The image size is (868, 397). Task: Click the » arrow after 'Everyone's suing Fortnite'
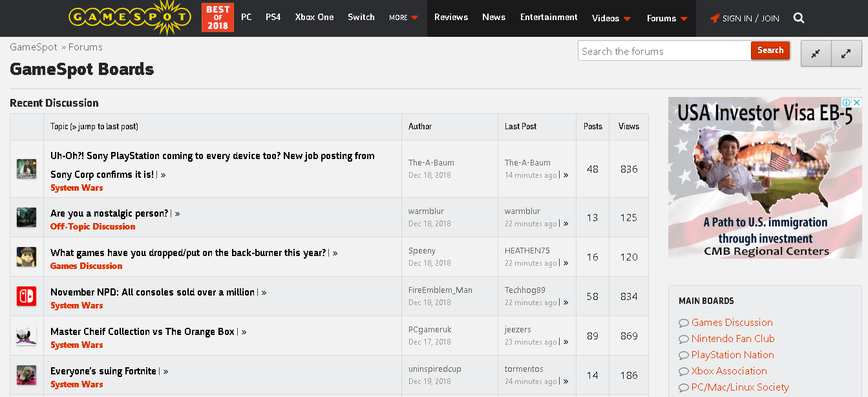[x=166, y=371]
